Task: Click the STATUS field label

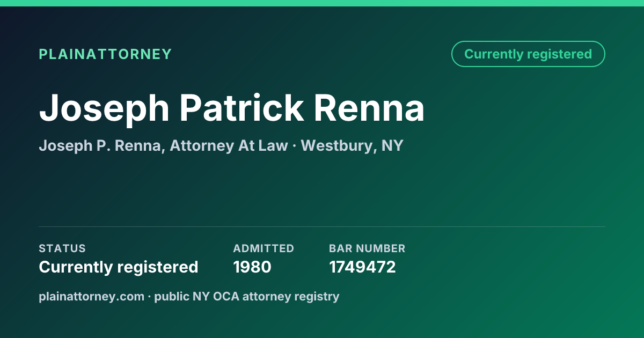Action: (x=62, y=248)
